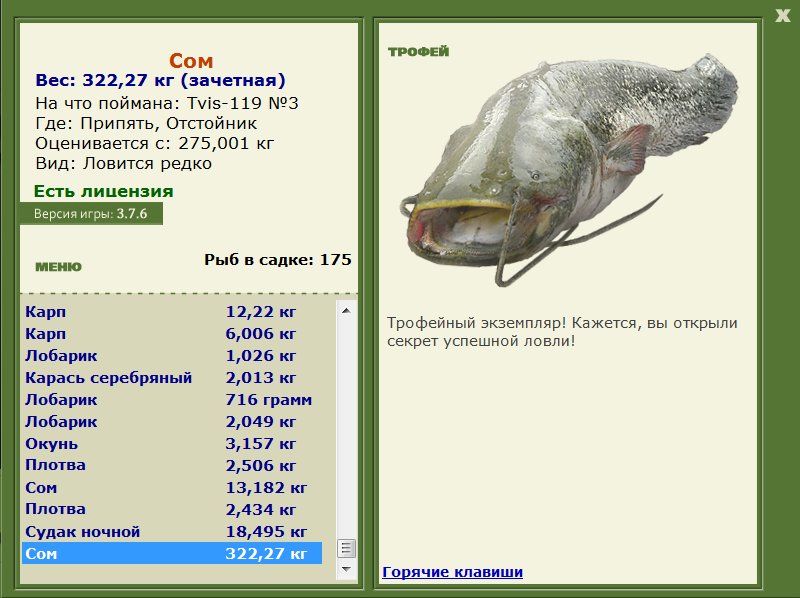
Task: Click the fish list scroll up arrow
Action: tap(346, 311)
